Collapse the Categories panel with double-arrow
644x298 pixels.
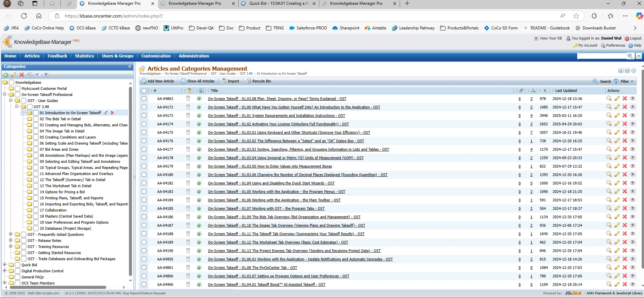130,67
